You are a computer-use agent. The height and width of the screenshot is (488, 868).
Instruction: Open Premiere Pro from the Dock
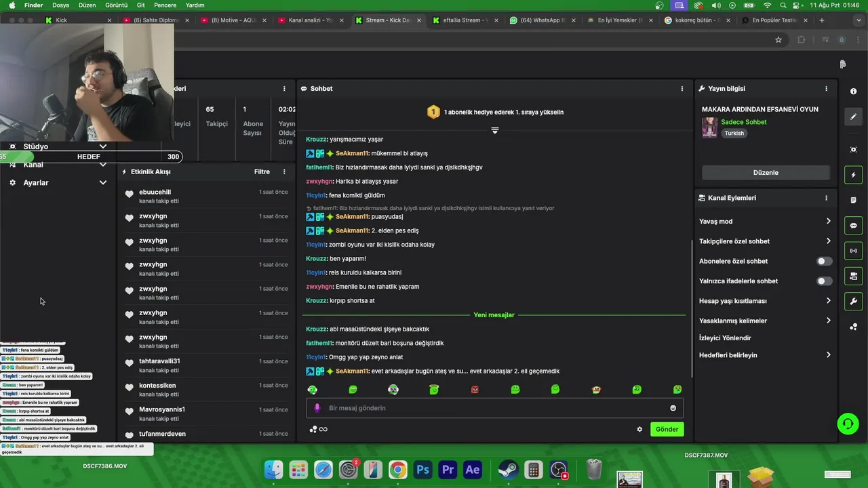pyautogui.click(x=448, y=470)
